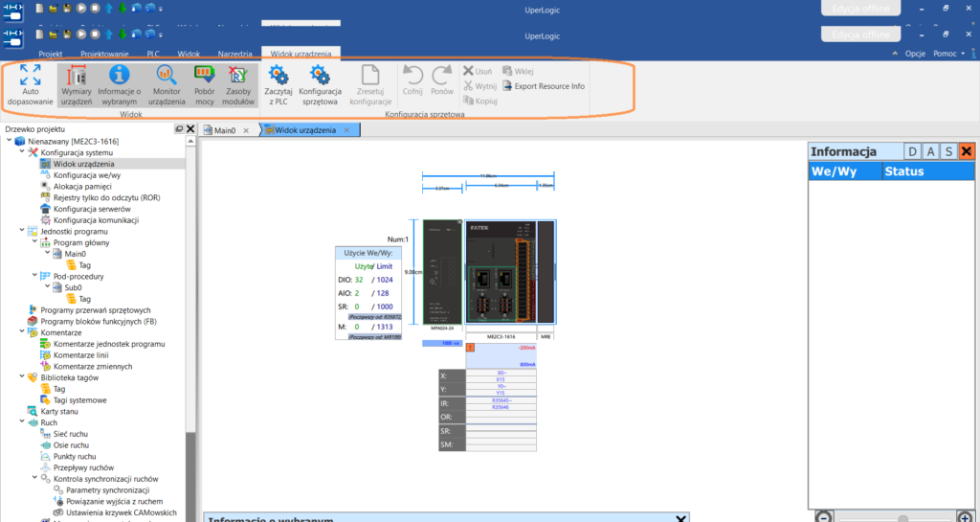Open Karty stanu tree item
Image resolution: width=980 pixels, height=522 pixels.
pos(58,411)
